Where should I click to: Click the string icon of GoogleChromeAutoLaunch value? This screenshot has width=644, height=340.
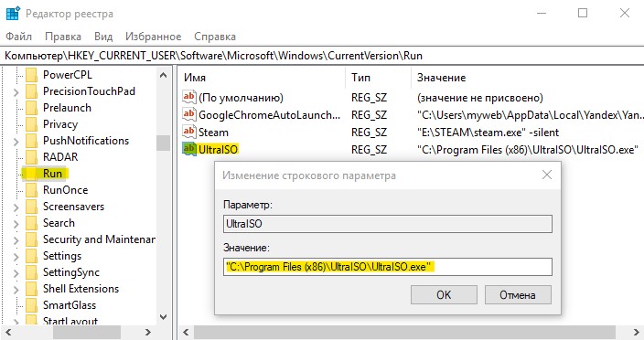click(x=189, y=114)
